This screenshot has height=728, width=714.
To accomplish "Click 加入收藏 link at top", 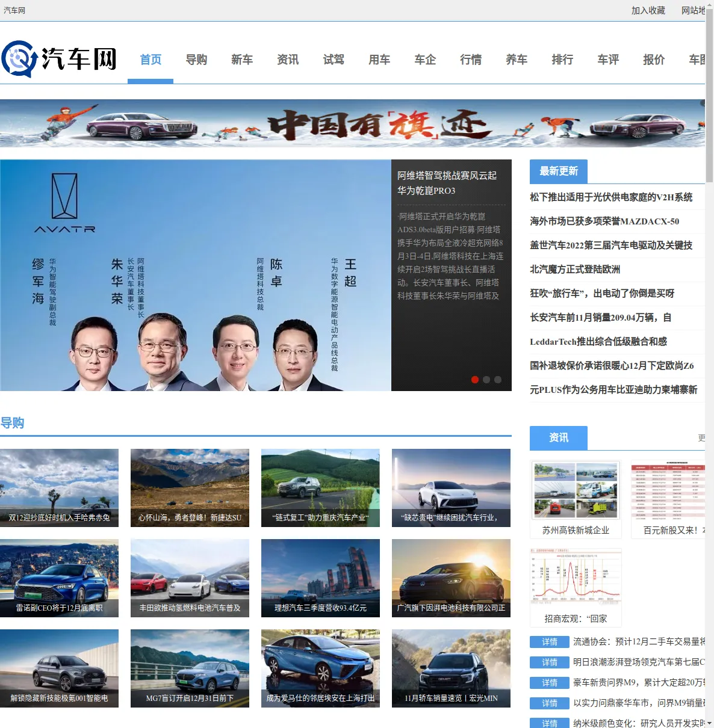I will (x=648, y=10).
